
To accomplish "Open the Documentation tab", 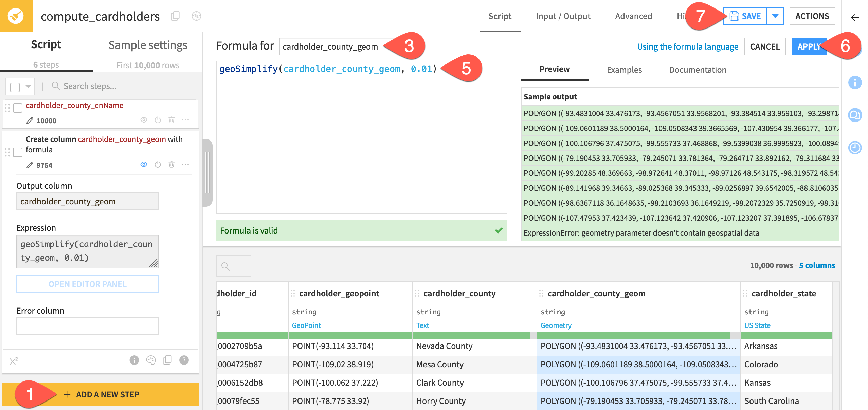I will point(698,70).
